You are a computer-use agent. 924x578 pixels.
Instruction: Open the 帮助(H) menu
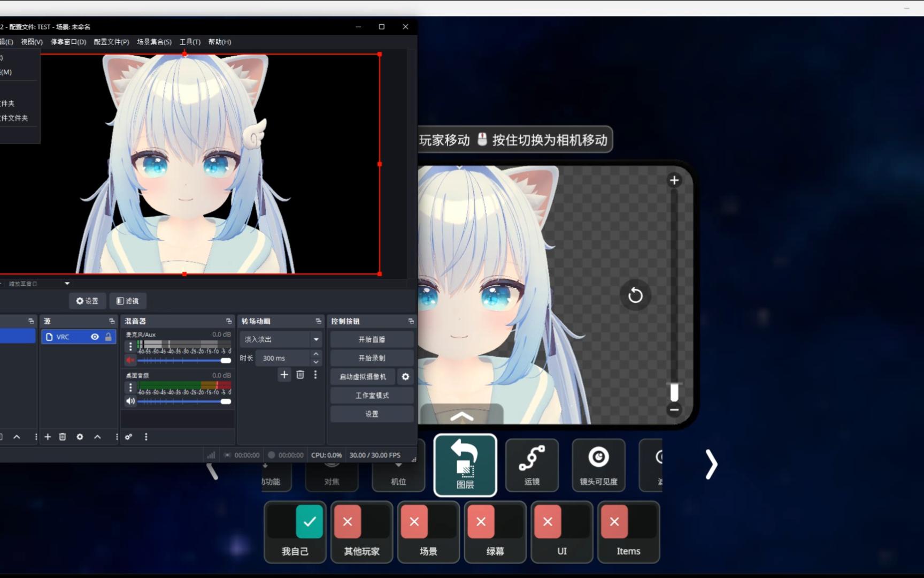pyautogui.click(x=220, y=42)
